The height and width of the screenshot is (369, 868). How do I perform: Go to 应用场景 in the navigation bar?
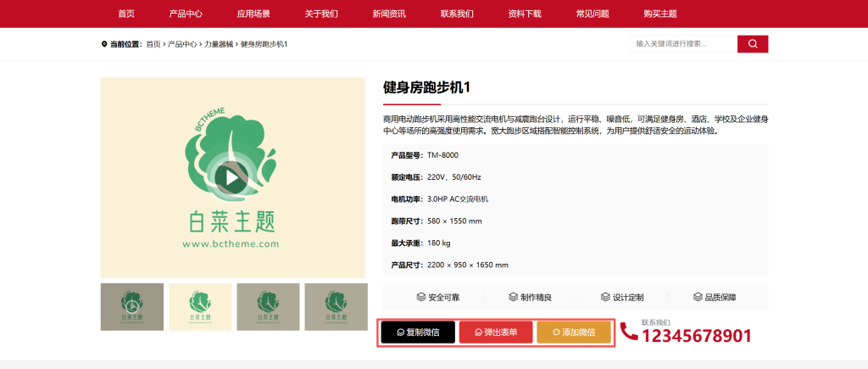(x=253, y=14)
